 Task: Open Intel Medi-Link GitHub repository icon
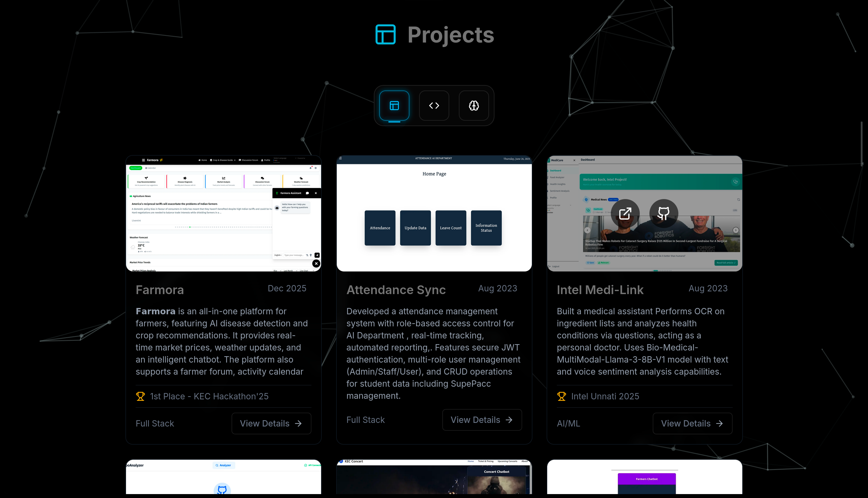pyautogui.click(x=664, y=214)
